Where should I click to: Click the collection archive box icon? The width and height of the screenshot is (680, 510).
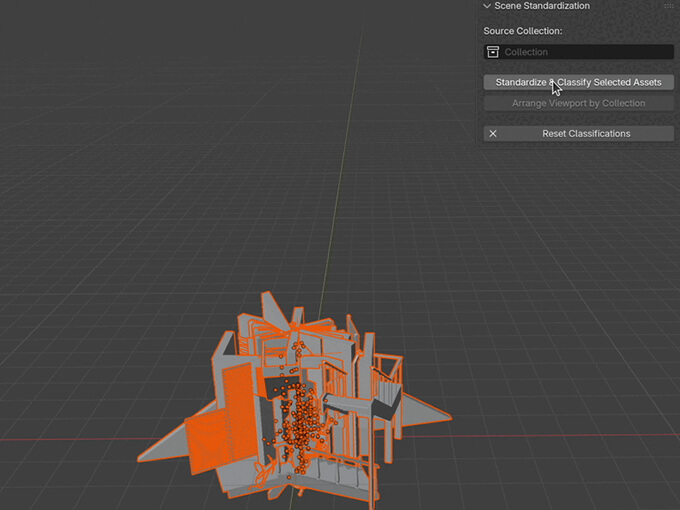pyautogui.click(x=493, y=52)
